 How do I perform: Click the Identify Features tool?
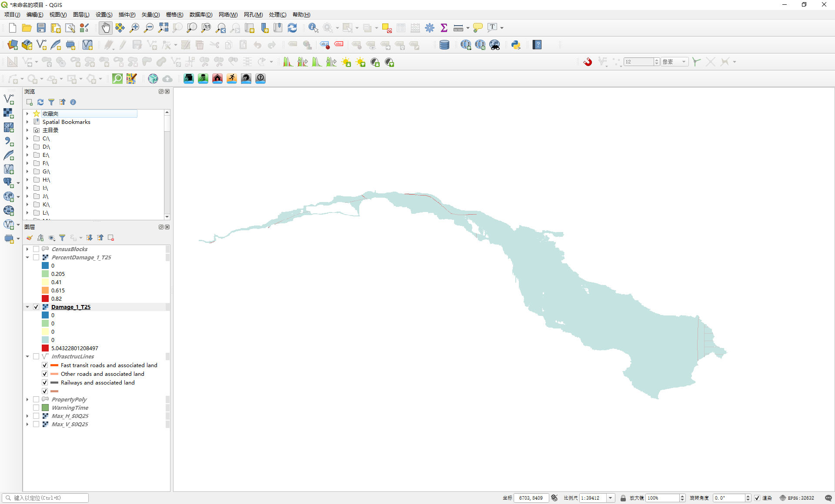313,28
